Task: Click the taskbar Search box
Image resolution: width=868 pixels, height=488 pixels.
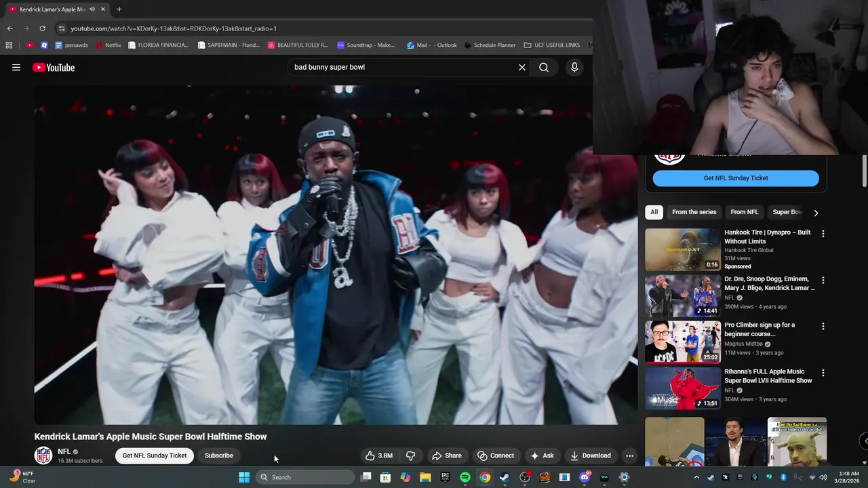Action: [305, 477]
